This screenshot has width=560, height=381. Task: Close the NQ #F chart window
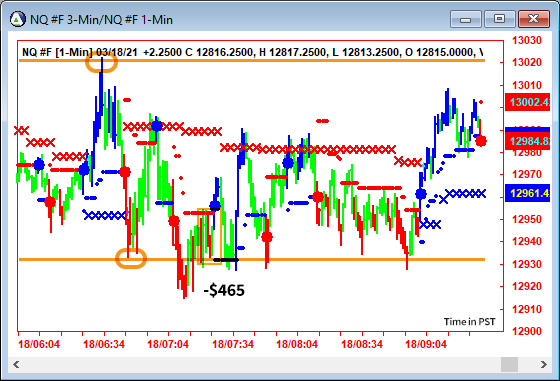pos(533,19)
